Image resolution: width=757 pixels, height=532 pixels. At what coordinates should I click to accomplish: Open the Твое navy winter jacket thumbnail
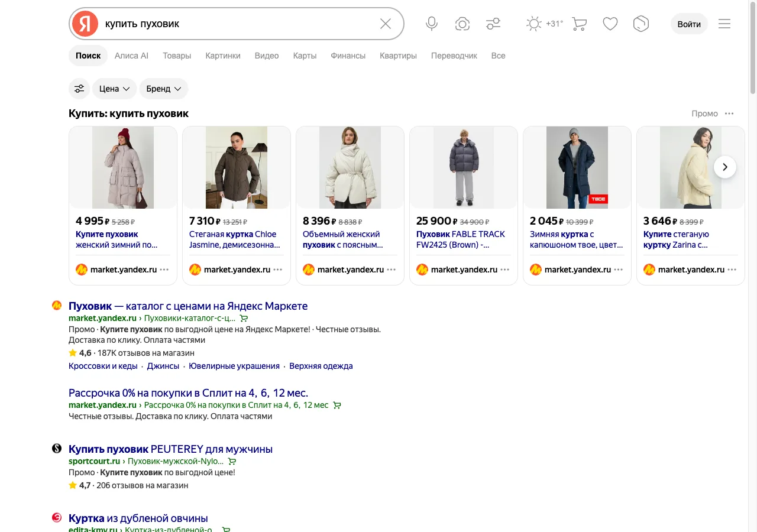(x=577, y=167)
